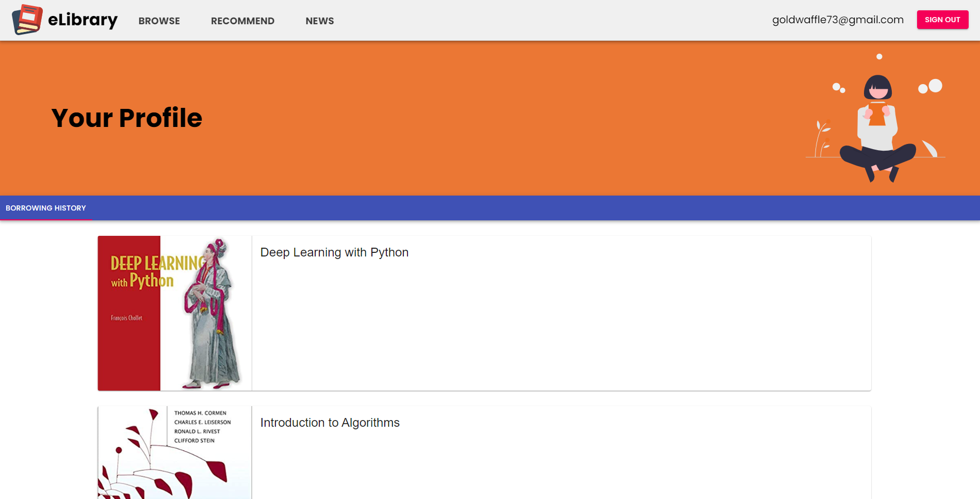Open the Introduction to Algorithms cover thumbnail
The width and height of the screenshot is (980, 499).
point(175,453)
